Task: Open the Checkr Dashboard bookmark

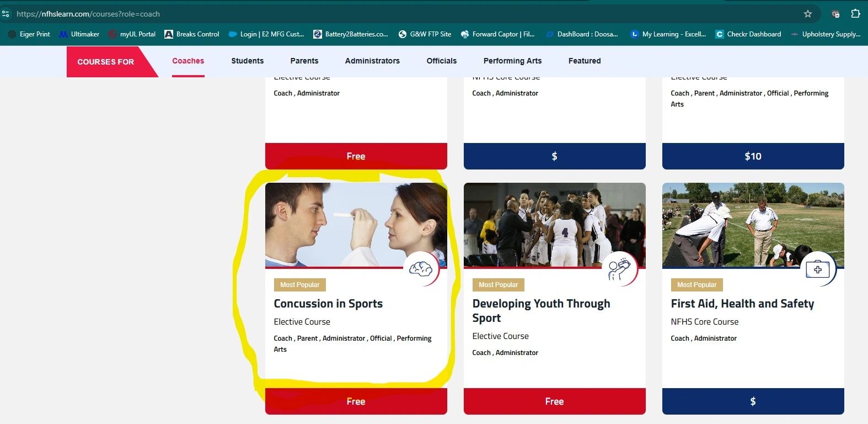Action: click(x=748, y=34)
